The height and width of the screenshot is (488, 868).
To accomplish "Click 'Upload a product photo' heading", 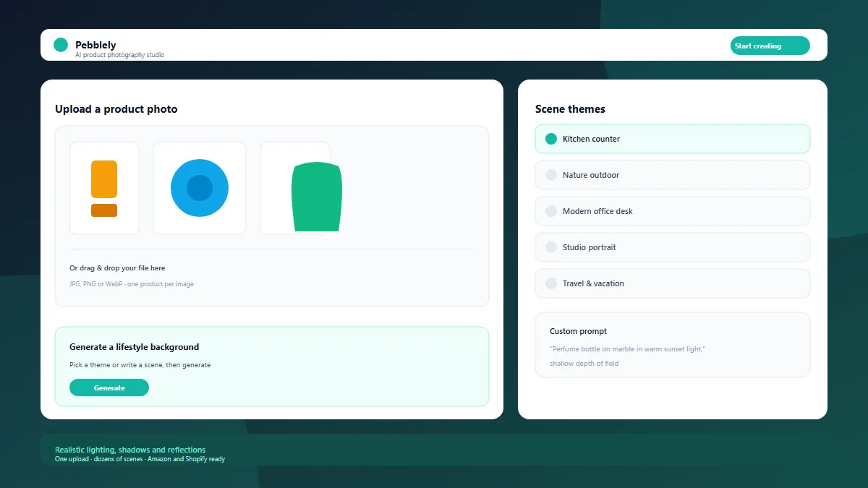I will click(116, 109).
